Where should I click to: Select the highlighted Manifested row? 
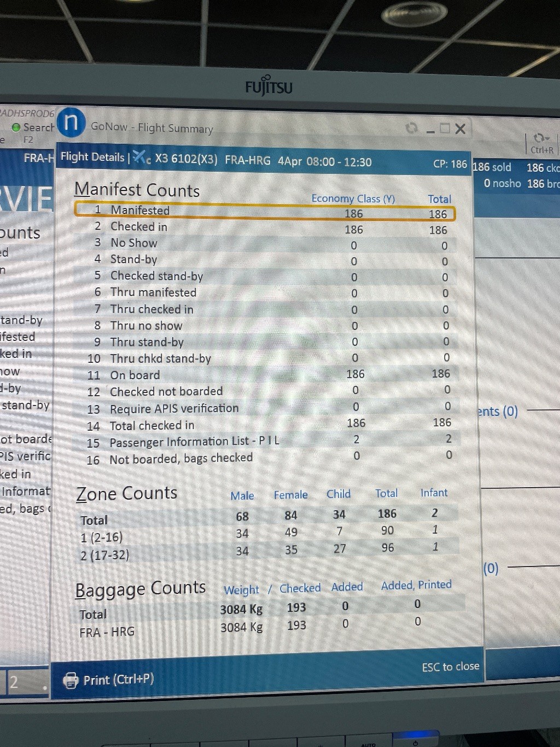pyautogui.click(x=264, y=211)
